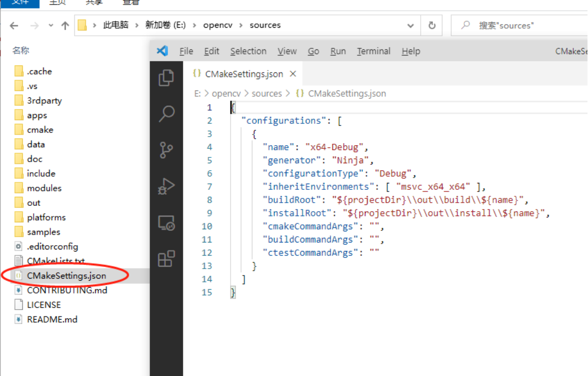
Task: Open the Remote Explorer view
Action: [x=166, y=223]
